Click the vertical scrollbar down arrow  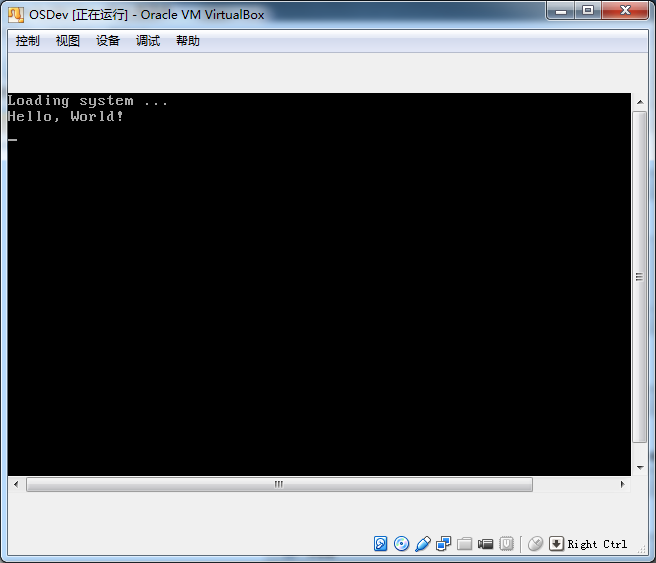(x=640, y=467)
